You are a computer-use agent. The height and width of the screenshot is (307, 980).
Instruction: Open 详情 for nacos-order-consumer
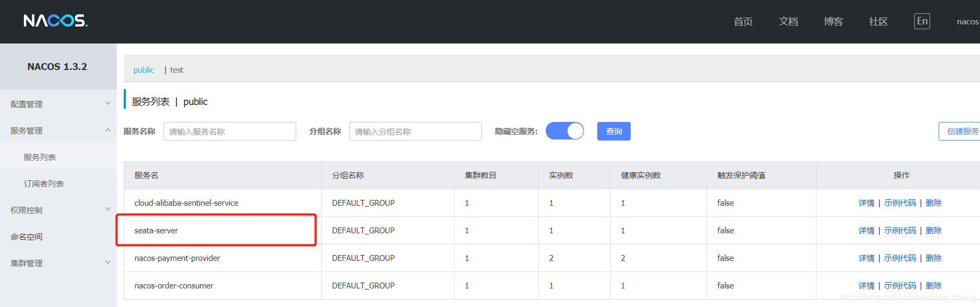coord(866,286)
